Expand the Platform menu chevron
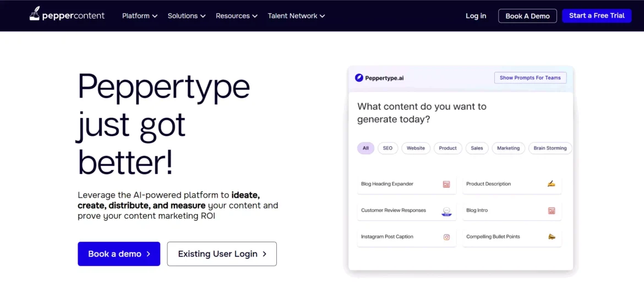The image size is (644, 294). pyautogui.click(x=155, y=16)
